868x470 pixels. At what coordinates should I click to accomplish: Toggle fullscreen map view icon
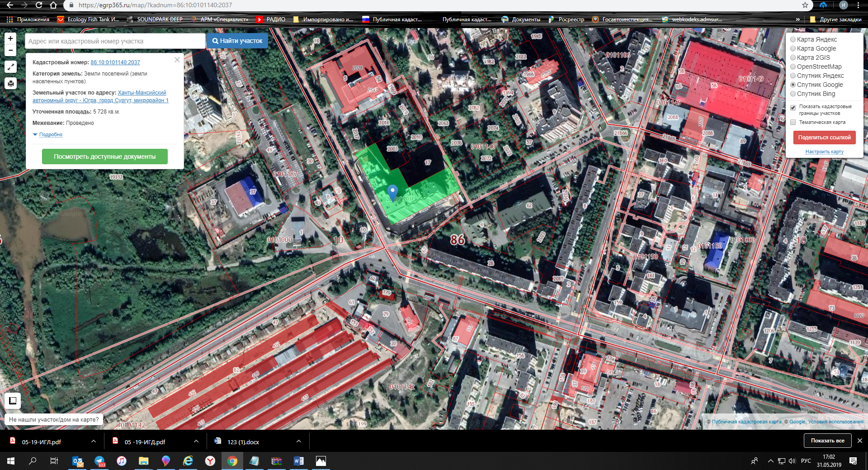pyautogui.click(x=10, y=67)
